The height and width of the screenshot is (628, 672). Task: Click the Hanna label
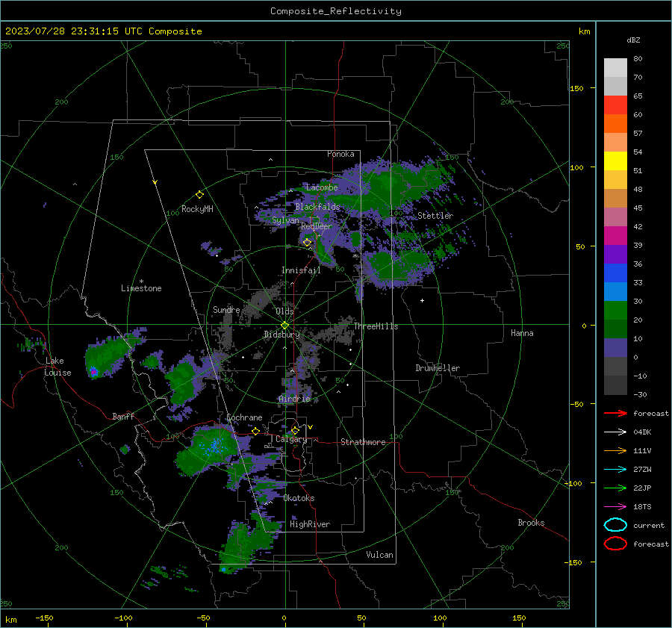tap(522, 333)
